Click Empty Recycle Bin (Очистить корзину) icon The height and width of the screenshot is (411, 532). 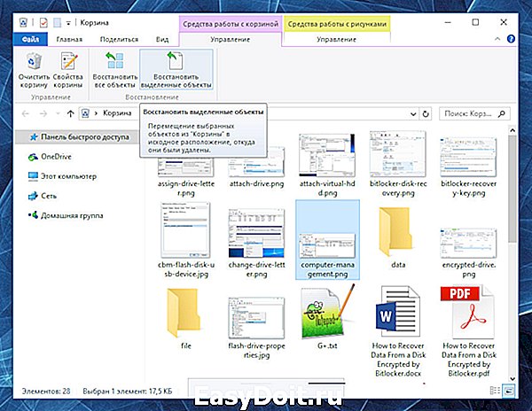pos(34,70)
